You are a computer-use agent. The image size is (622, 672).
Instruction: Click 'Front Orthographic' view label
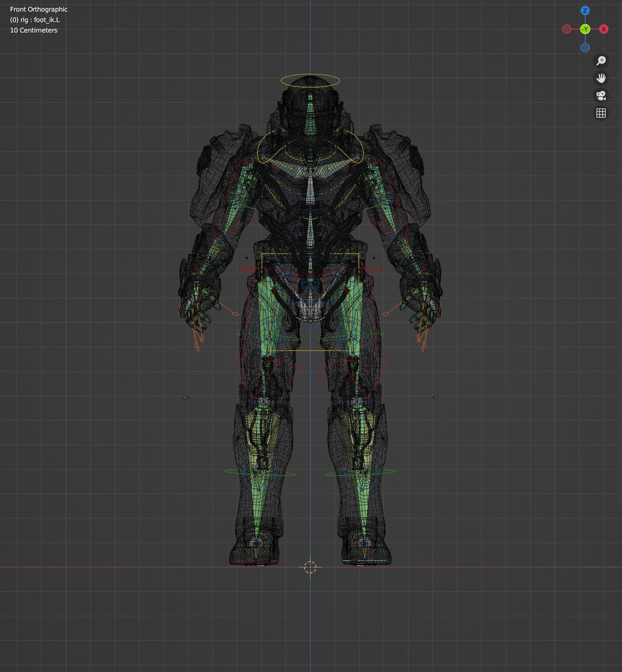[39, 9]
